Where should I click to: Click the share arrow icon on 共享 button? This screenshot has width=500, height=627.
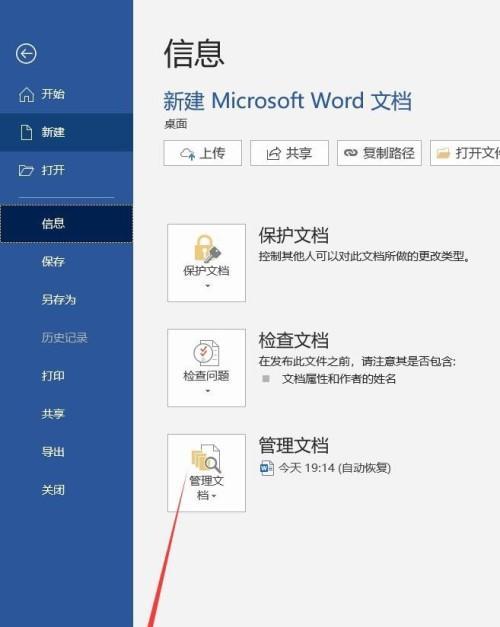click(x=274, y=154)
